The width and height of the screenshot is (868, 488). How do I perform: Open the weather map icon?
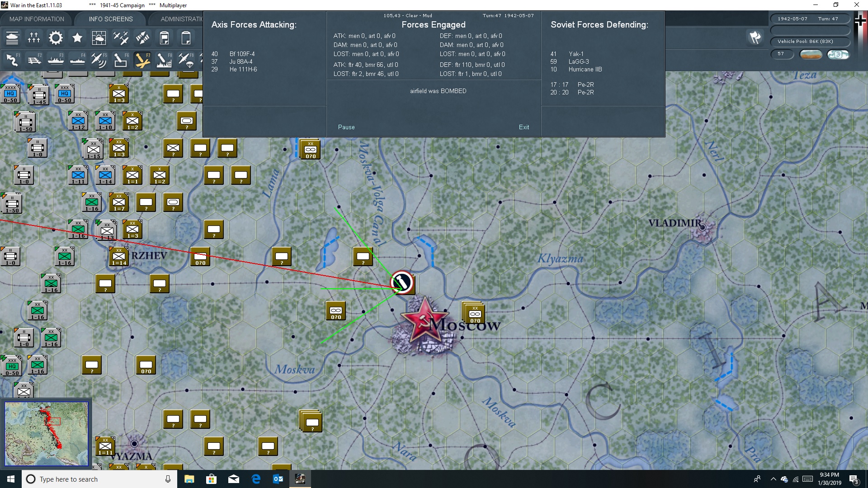99,38
